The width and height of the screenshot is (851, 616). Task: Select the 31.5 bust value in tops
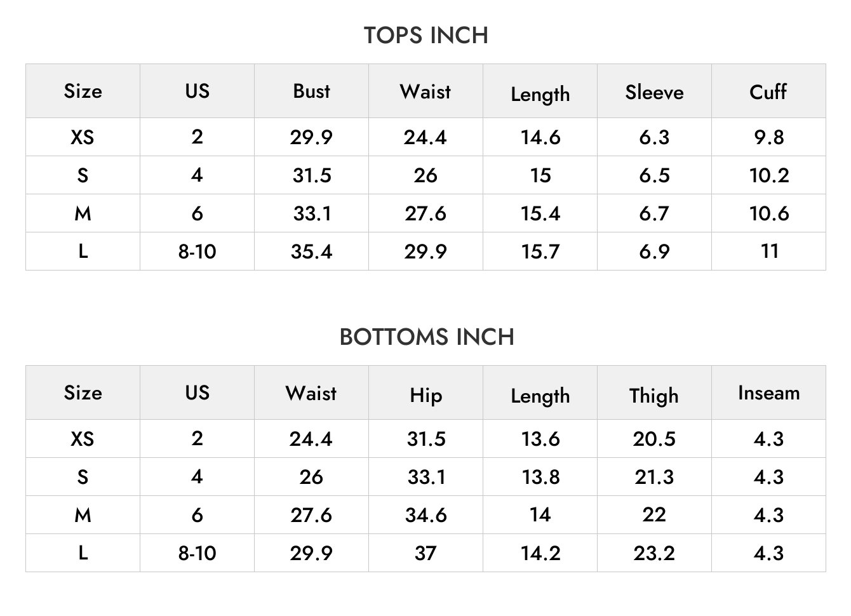click(312, 175)
